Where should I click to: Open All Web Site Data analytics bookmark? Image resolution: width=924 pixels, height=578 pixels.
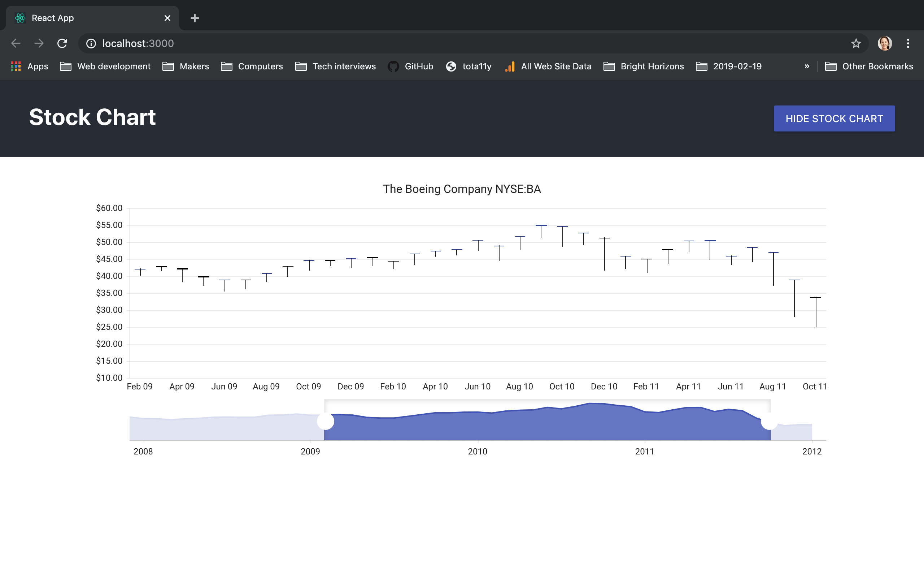548,66
